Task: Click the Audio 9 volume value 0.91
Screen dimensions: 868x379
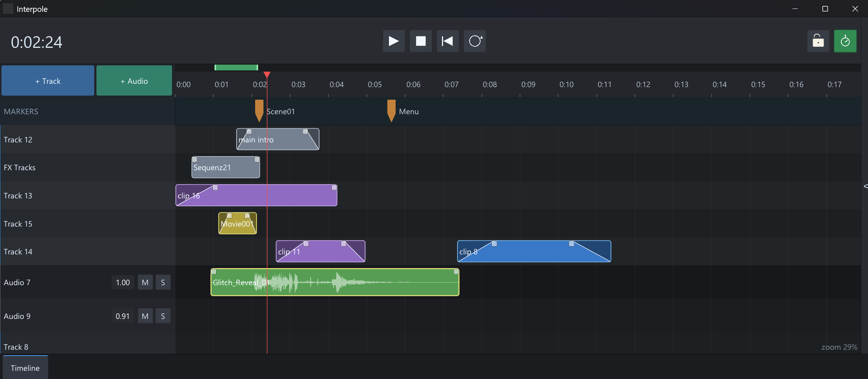Action: click(x=123, y=316)
